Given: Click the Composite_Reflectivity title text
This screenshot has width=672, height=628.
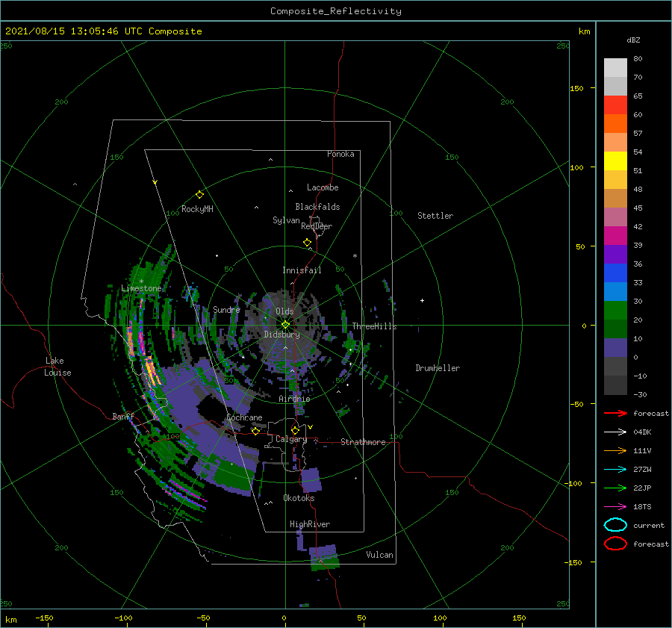Looking at the screenshot, I should [x=336, y=11].
